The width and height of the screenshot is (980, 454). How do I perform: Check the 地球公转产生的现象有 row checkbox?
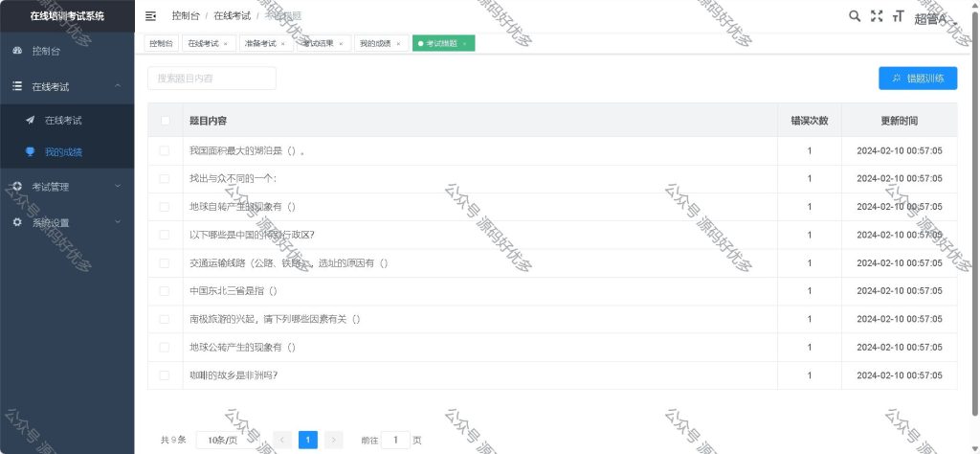[165, 348]
